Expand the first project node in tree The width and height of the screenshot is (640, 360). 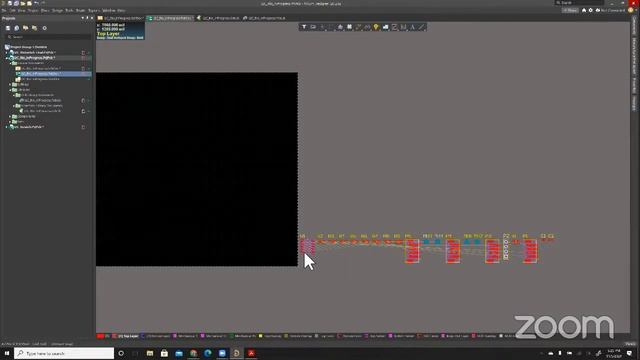[7, 53]
